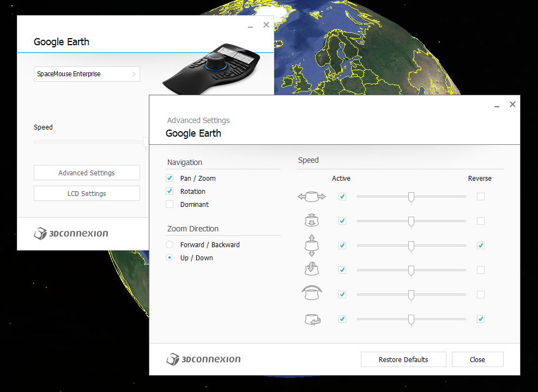Toggle Active for pan left/right axis
The height and width of the screenshot is (392, 538).
342,197
